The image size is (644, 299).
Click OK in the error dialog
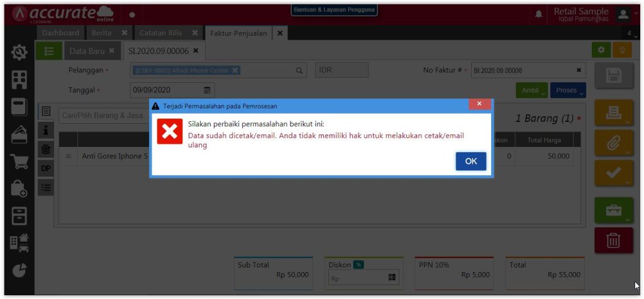[x=471, y=161]
